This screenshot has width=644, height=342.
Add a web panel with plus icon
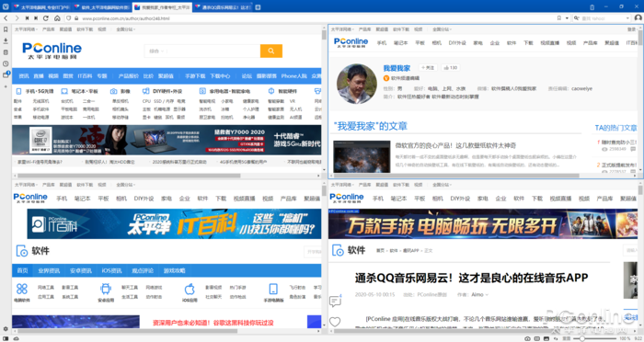pyautogui.click(x=6, y=86)
